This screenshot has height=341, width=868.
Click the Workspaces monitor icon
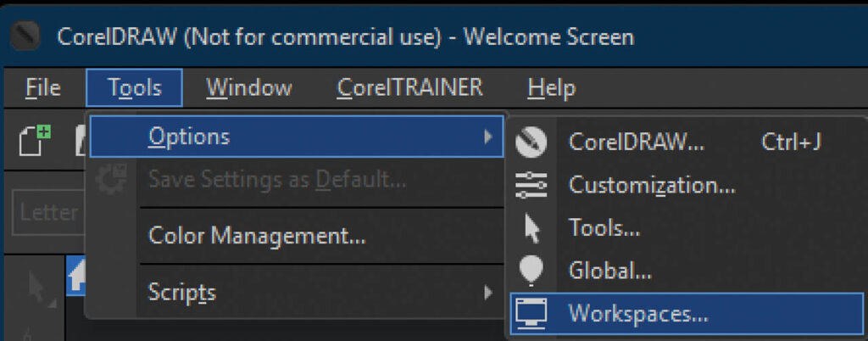531,314
